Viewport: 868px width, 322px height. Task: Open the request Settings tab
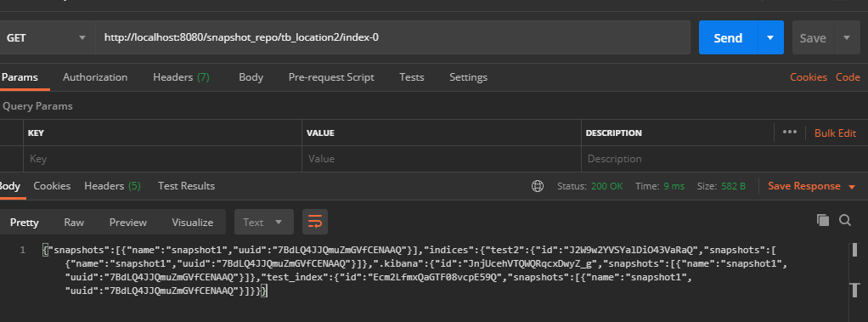click(468, 77)
